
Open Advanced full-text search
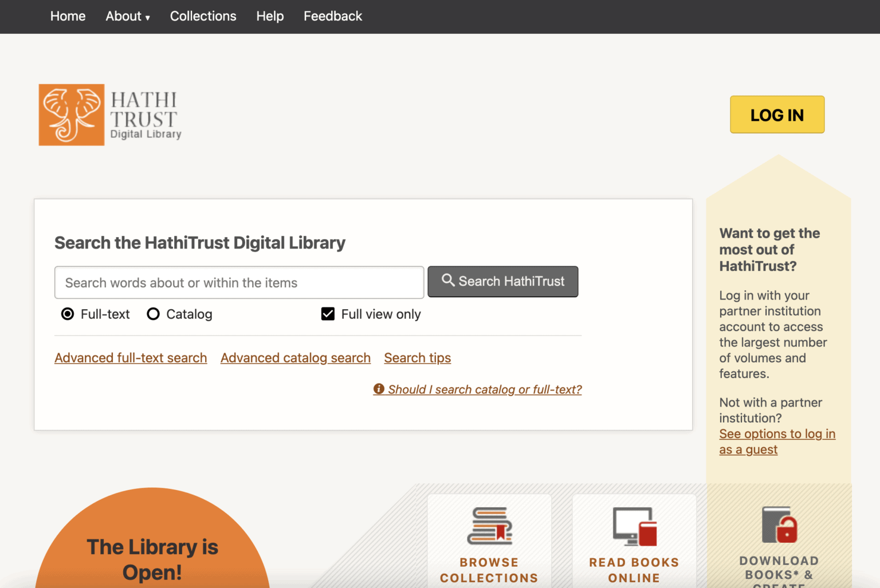click(131, 357)
